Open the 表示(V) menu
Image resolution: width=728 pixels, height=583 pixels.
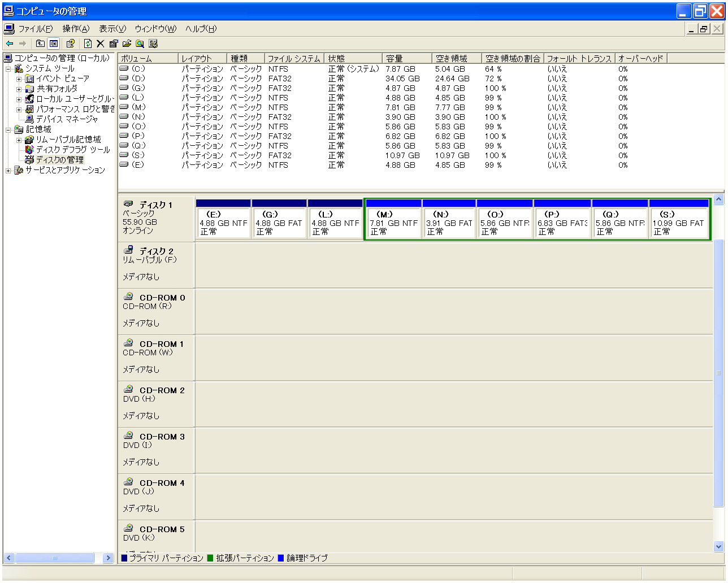[x=112, y=29]
